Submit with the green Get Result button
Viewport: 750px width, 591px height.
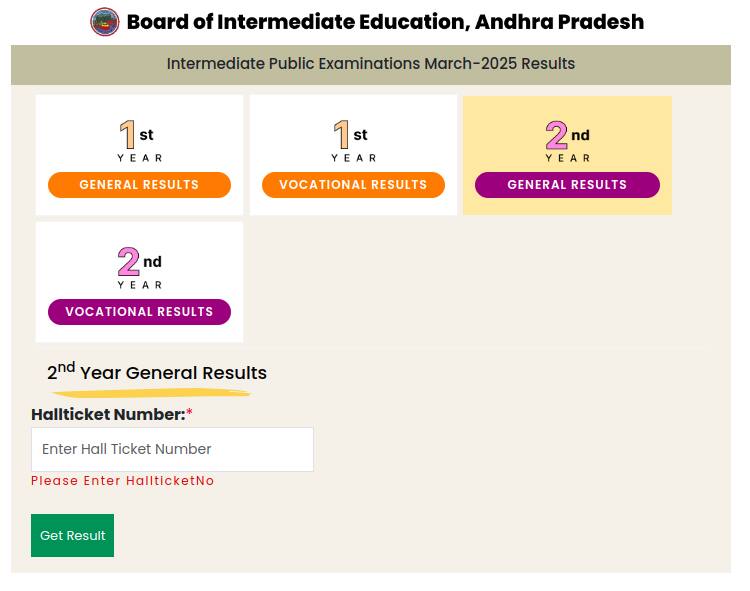(x=72, y=535)
